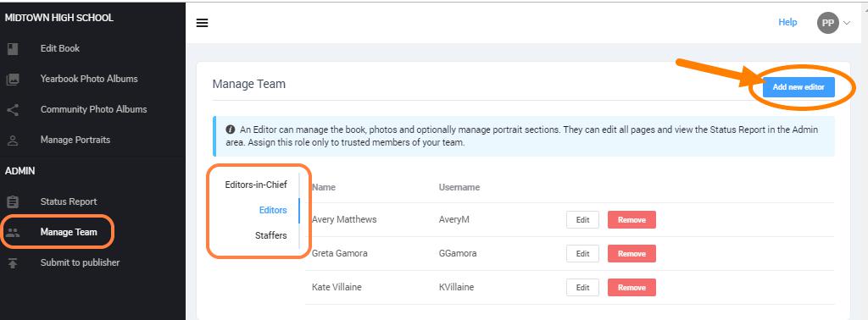The image size is (868, 320).
Task: Open Community Photo Albums
Action: (93, 109)
